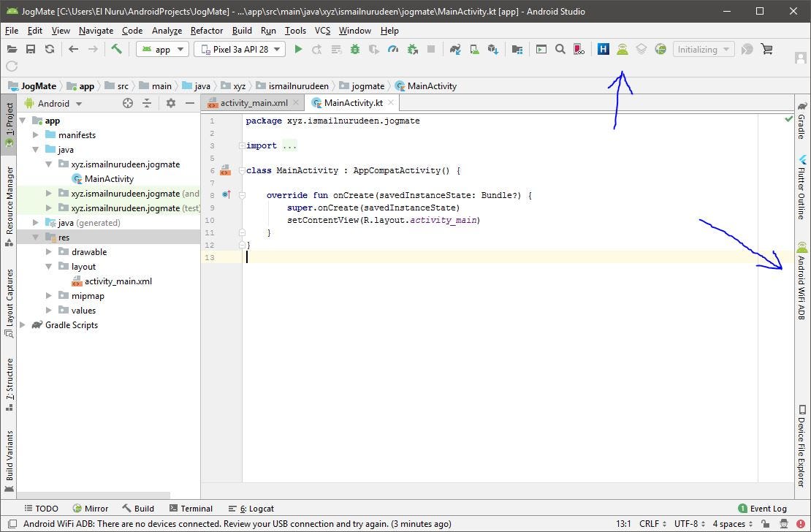Open the Mirror tool window
The width and height of the screenshot is (811, 532).
91,508
